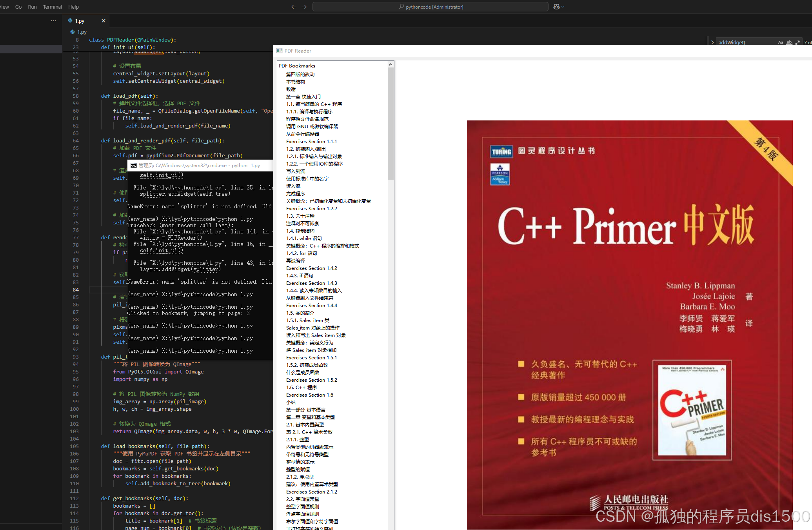The image size is (812, 530).
Task: Open bookmark 第一章 快速入门
Action: (x=303, y=97)
